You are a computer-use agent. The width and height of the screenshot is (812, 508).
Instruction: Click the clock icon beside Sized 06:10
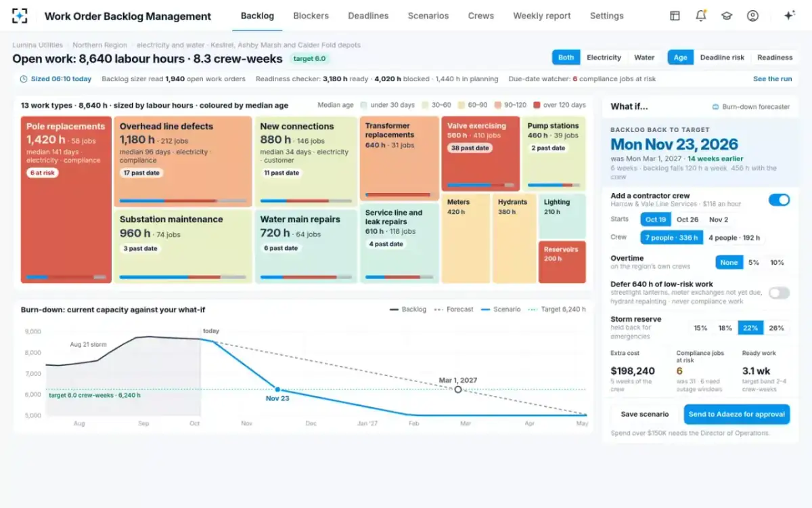(24, 79)
